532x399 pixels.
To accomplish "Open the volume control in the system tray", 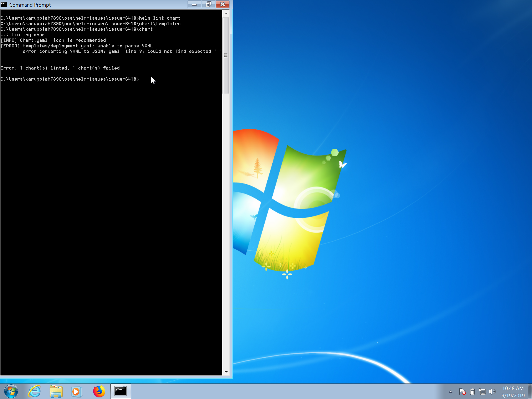I will [x=492, y=392].
